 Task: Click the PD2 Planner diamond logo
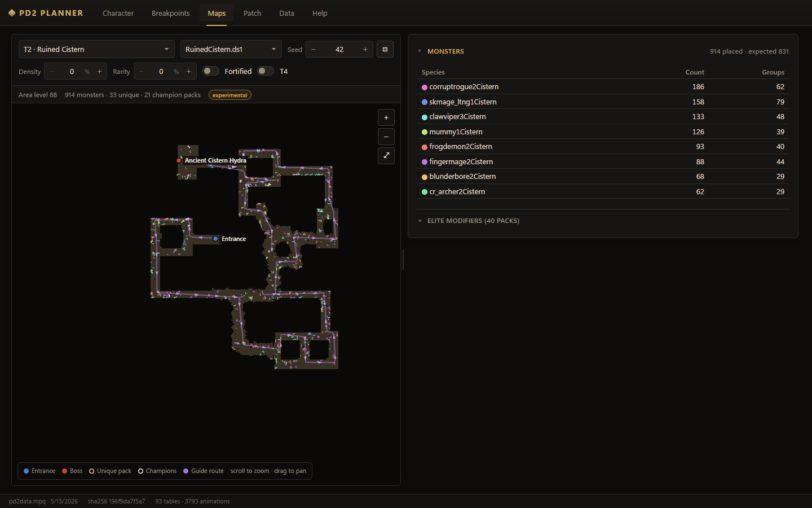click(12, 13)
